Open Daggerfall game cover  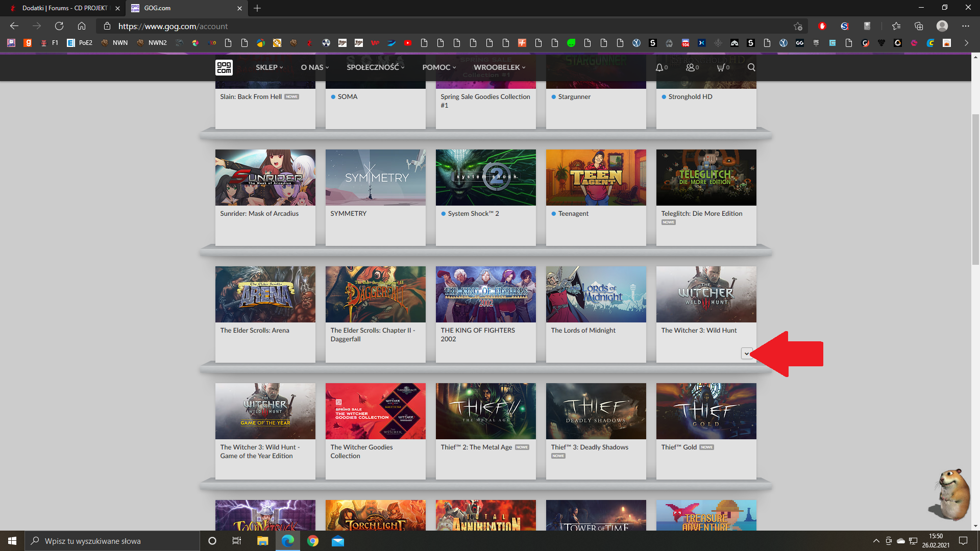point(376,294)
